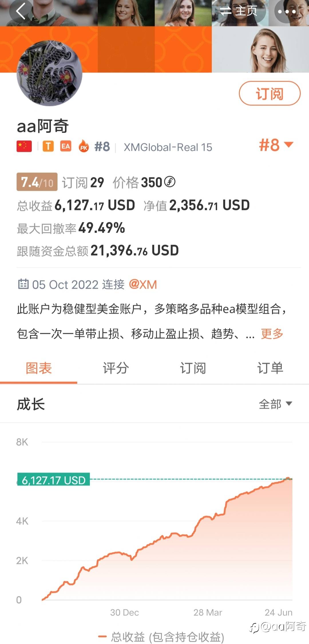Viewport: 309px width, 644px height.
Task: Select the 图表 chart tab
Action: point(39,368)
